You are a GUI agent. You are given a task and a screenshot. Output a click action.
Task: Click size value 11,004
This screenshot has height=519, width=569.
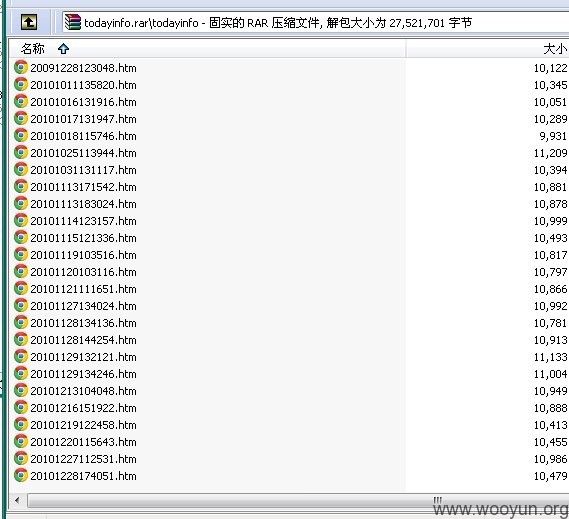[550, 374]
